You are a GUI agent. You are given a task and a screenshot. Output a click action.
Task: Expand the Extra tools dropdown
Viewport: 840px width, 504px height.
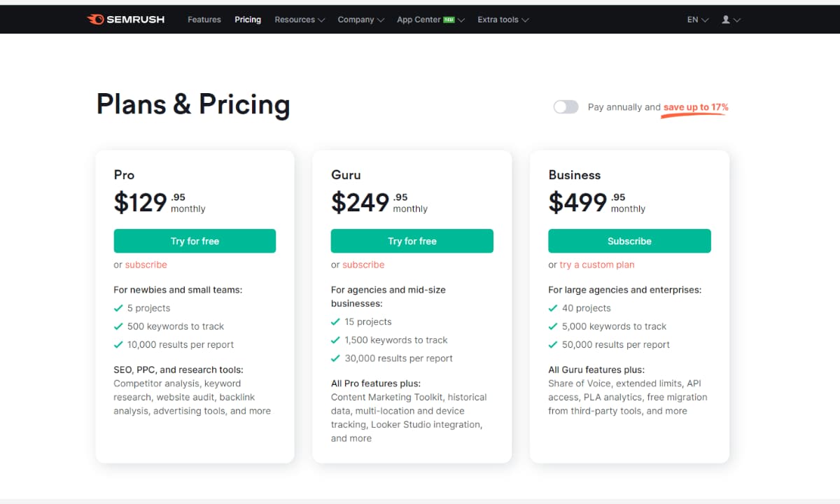tap(503, 20)
